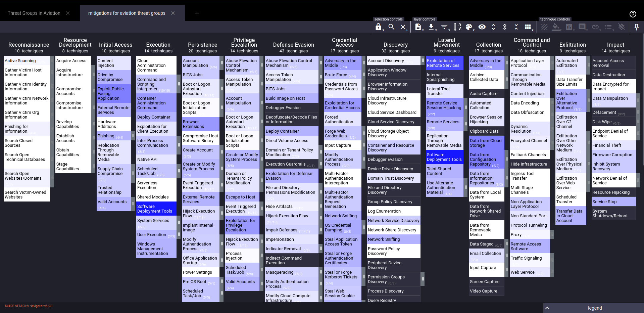The width and height of the screenshot is (644, 313).
Task: Click the search magnifier in selection controls
Action: [x=391, y=27]
